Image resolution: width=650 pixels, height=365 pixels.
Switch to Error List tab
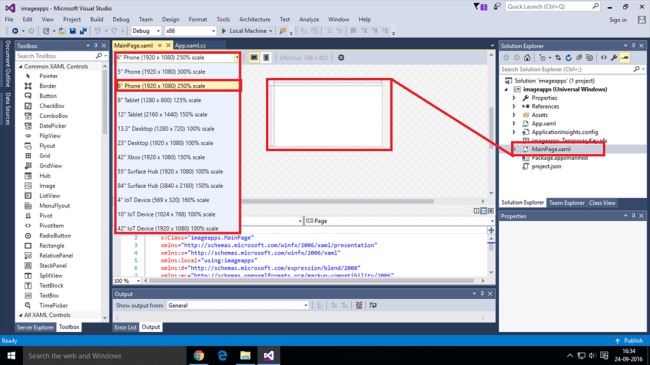[126, 327]
